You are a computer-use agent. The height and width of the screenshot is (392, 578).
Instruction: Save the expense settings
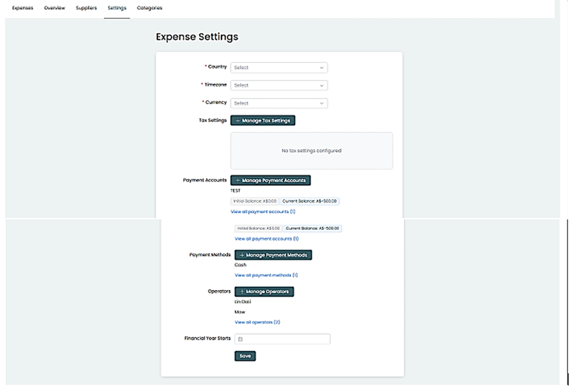click(245, 356)
